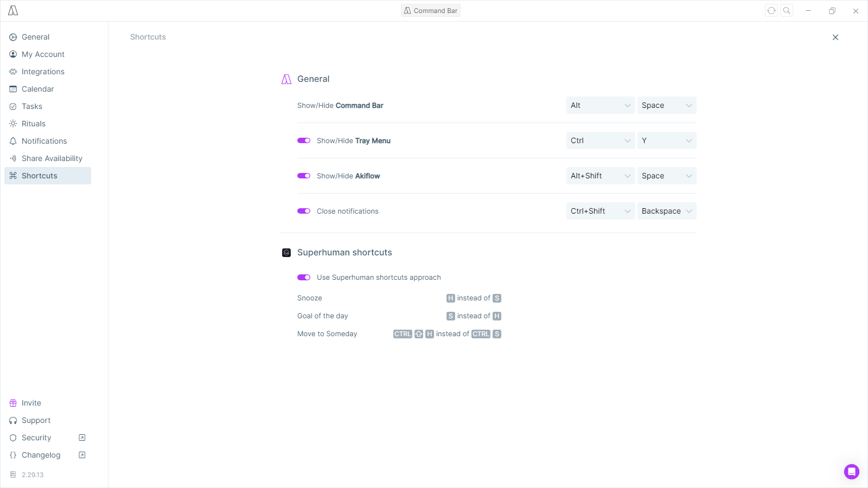Open Ctrl modifier dropdown for Tray Menu
The image size is (868, 488).
pos(601,140)
